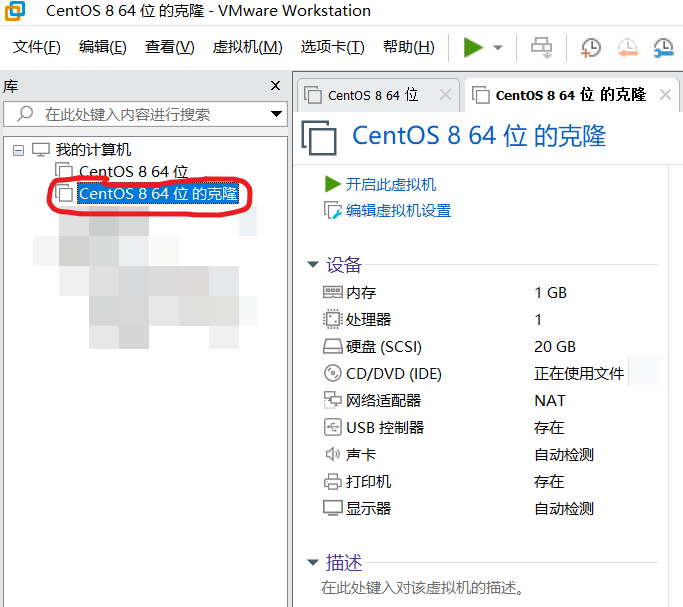Click the large VM icon beside the title
Screen dimensions: 683x607
tap(319, 138)
